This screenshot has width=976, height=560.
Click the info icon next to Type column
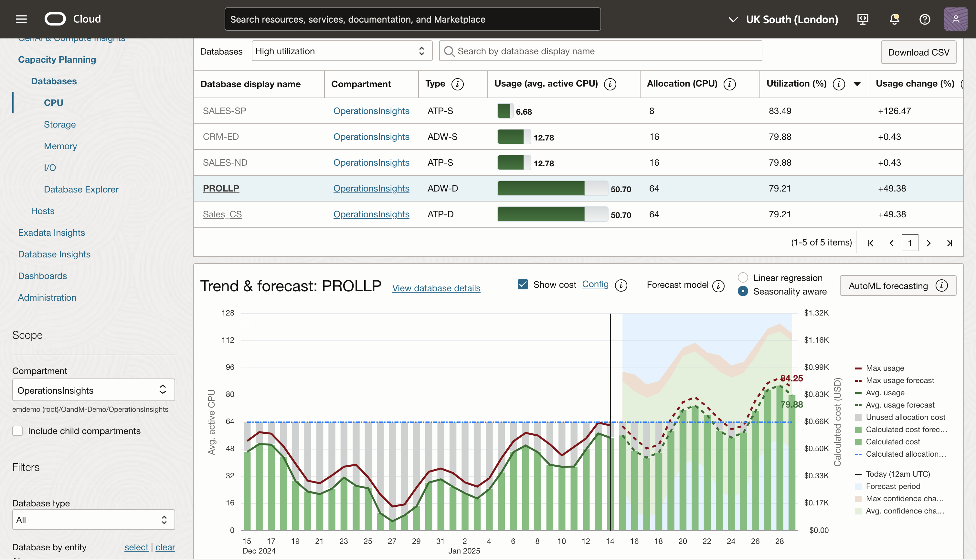[x=457, y=84]
